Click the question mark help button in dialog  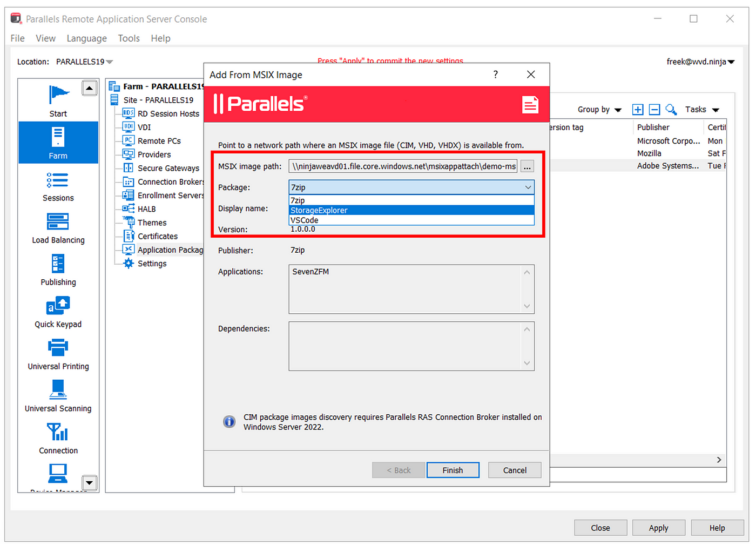tap(496, 75)
